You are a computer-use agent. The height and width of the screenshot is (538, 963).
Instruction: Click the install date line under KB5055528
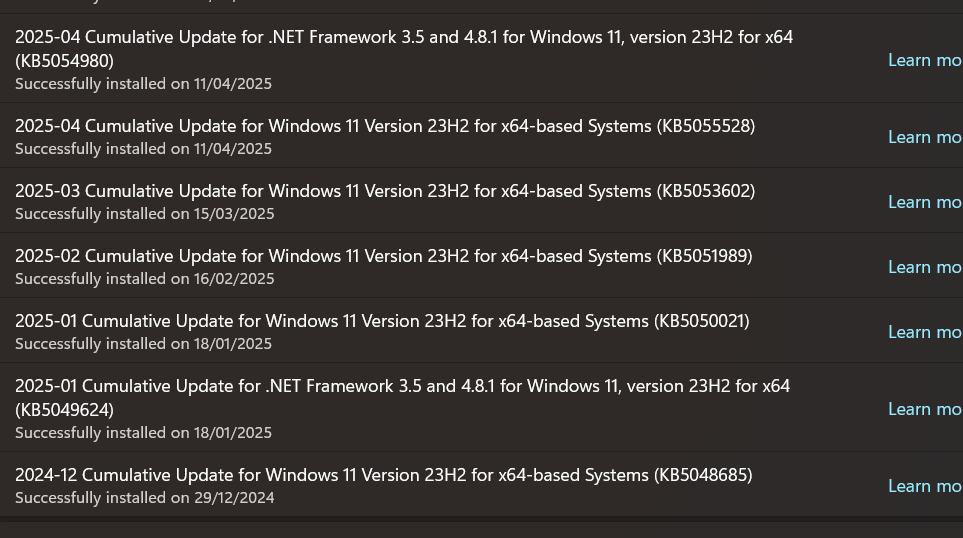click(x=143, y=149)
